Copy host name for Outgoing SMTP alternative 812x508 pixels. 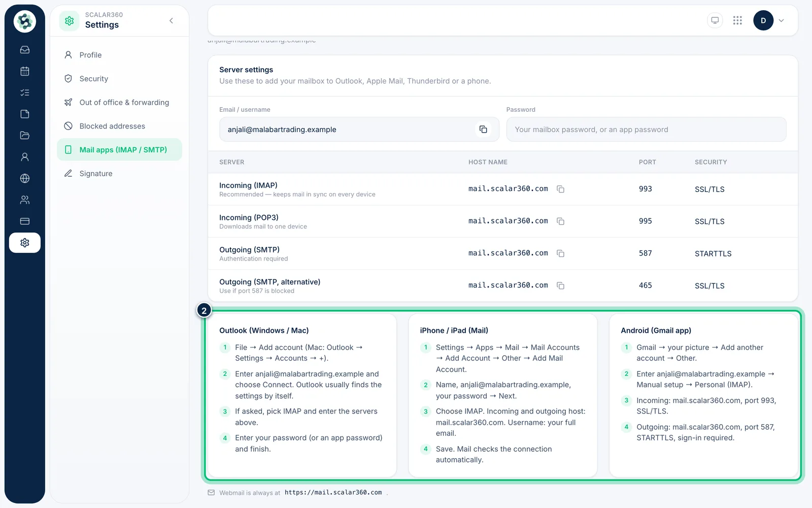[560, 285]
